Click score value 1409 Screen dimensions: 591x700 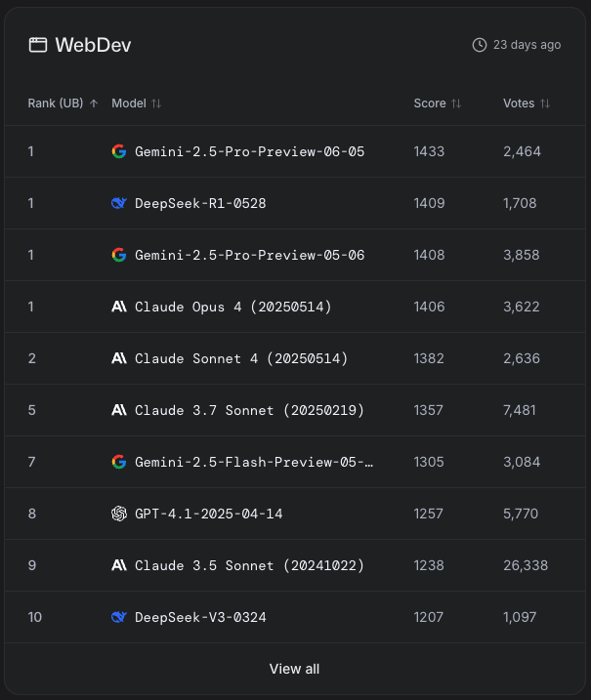(x=429, y=203)
